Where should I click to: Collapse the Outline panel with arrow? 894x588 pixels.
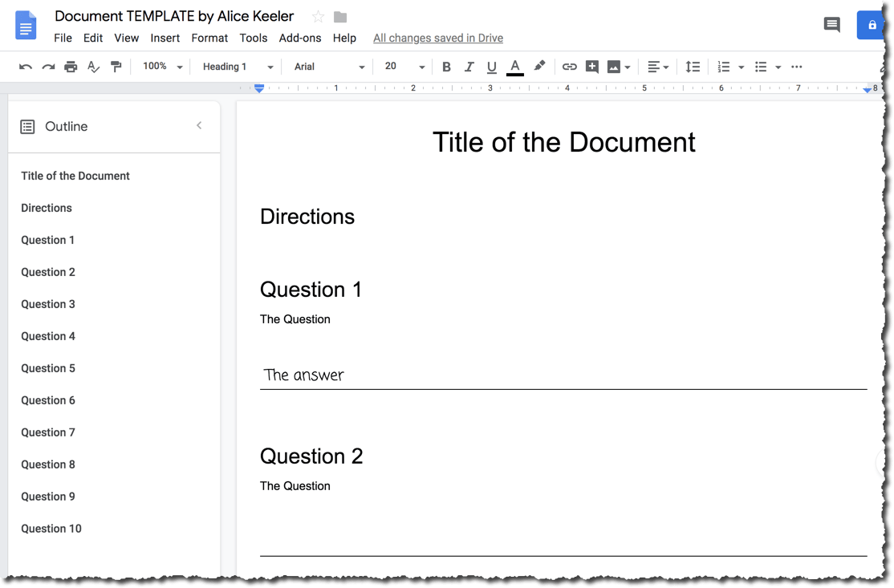pos(199,125)
